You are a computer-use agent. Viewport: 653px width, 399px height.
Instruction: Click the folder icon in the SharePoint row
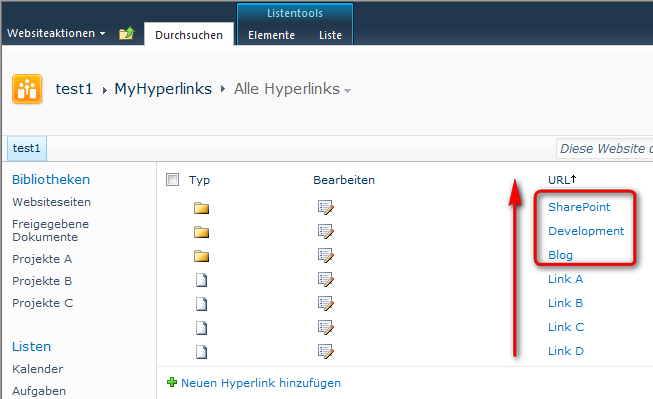(202, 208)
